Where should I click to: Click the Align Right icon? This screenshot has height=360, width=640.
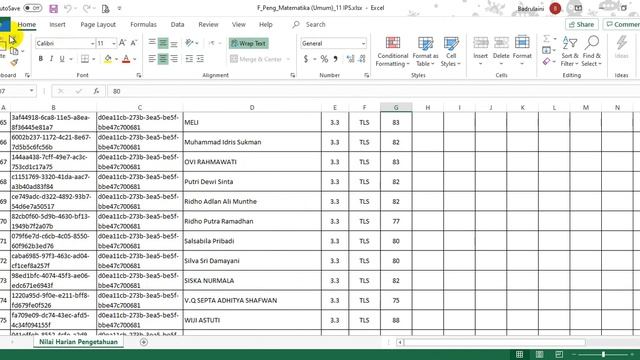point(174,59)
